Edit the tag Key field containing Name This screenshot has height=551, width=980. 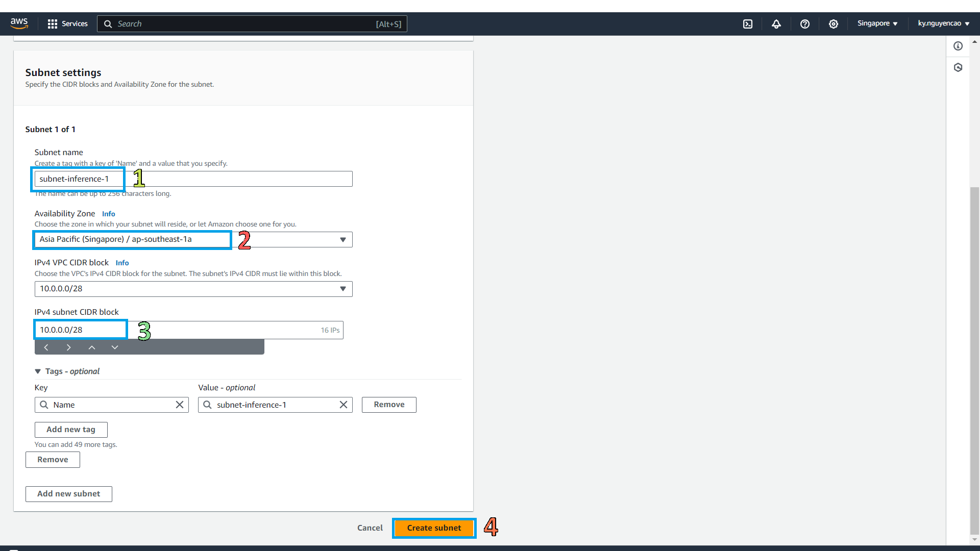tap(112, 405)
